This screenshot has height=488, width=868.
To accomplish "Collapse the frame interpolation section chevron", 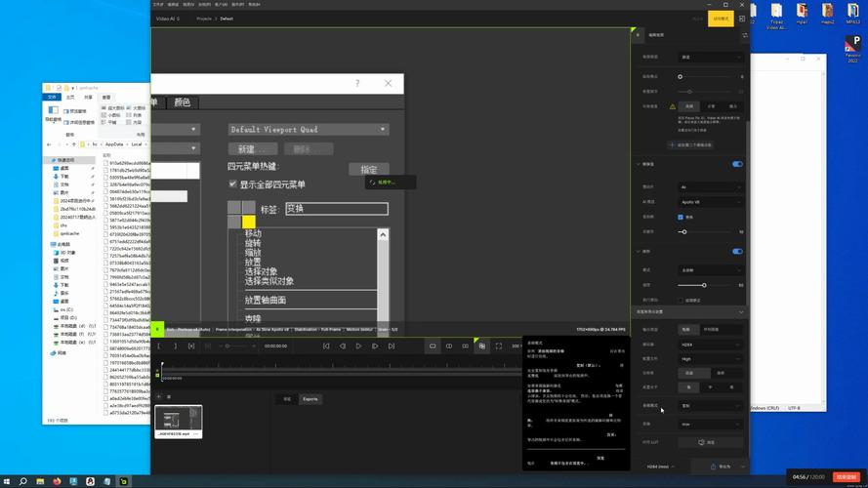I will coord(639,164).
